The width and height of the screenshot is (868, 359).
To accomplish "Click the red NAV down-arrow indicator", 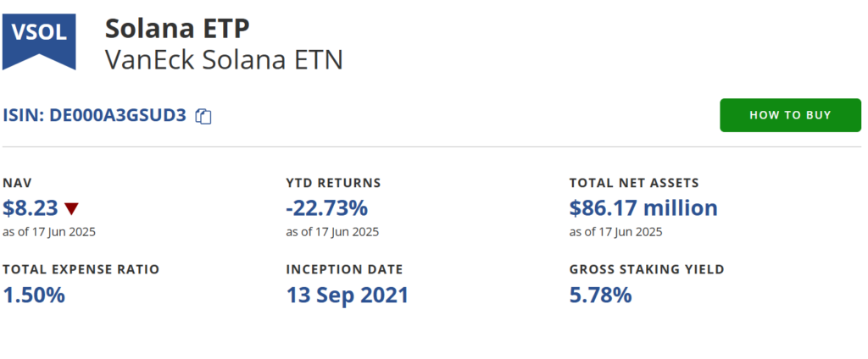I will [71, 208].
